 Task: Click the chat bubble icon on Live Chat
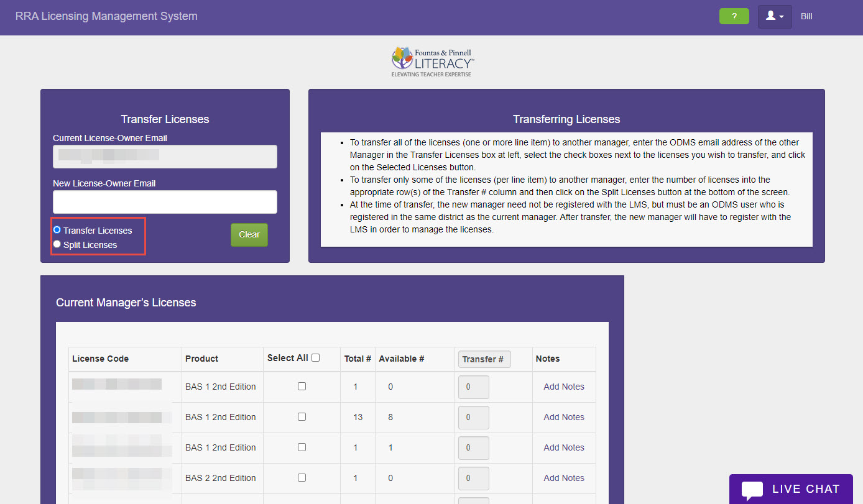[752, 488]
